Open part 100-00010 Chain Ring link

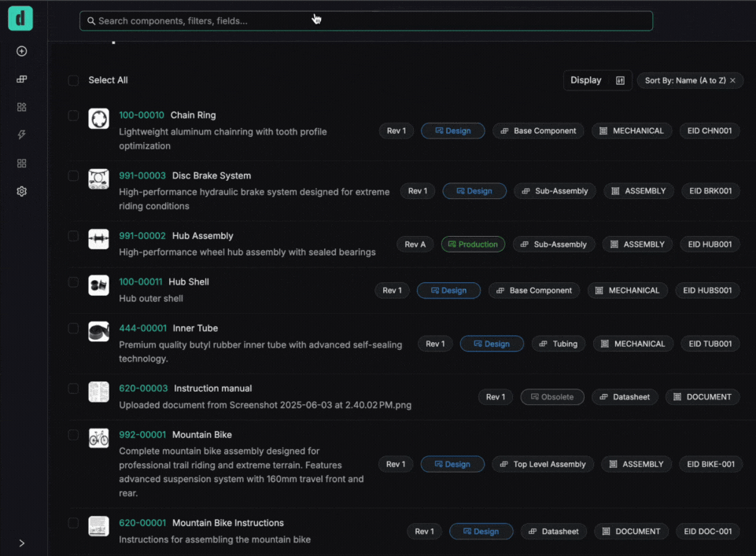coord(142,115)
